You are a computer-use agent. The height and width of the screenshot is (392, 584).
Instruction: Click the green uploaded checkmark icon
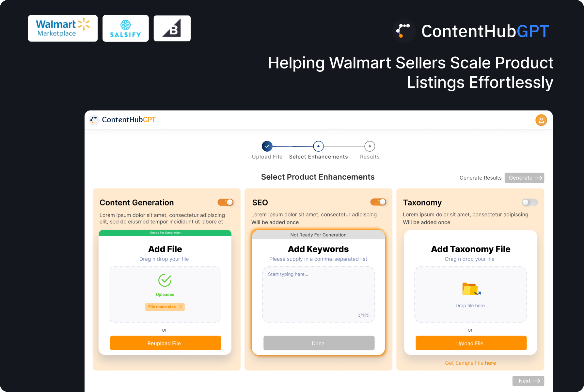tap(165, 280)
